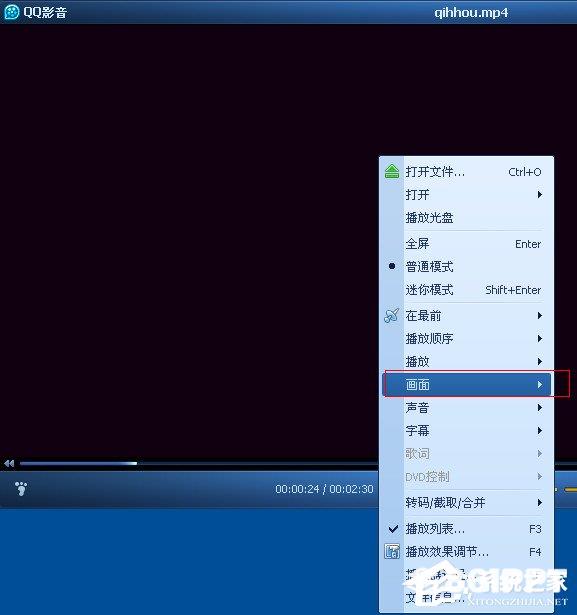577x615 pixels.
Task: Choose 全屏 from the context menu
Action: pos(466,244)
